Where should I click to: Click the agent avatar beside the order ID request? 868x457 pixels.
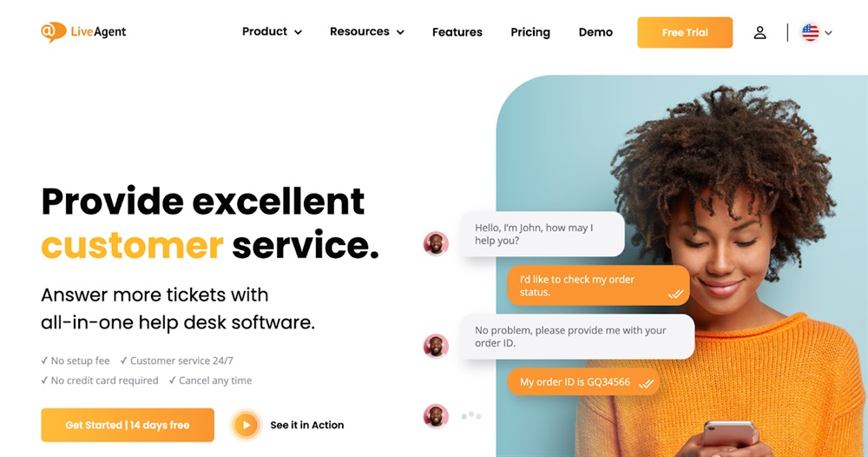coord(436,346)
